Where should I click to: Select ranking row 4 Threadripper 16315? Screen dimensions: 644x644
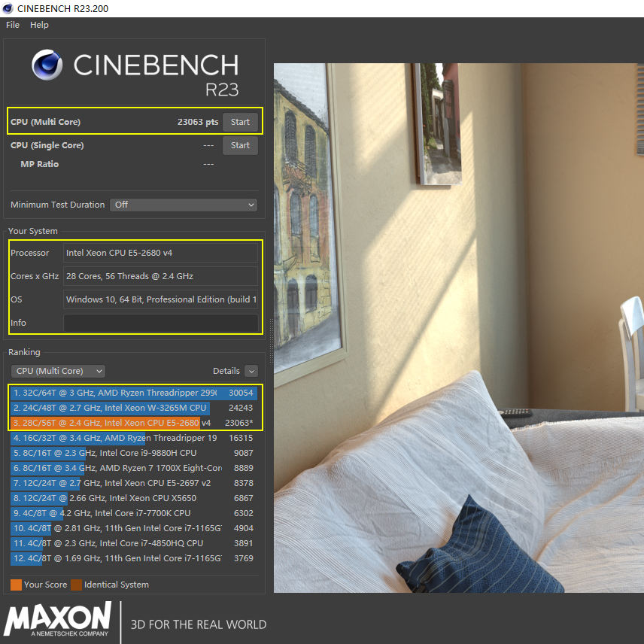click(134, 438)
